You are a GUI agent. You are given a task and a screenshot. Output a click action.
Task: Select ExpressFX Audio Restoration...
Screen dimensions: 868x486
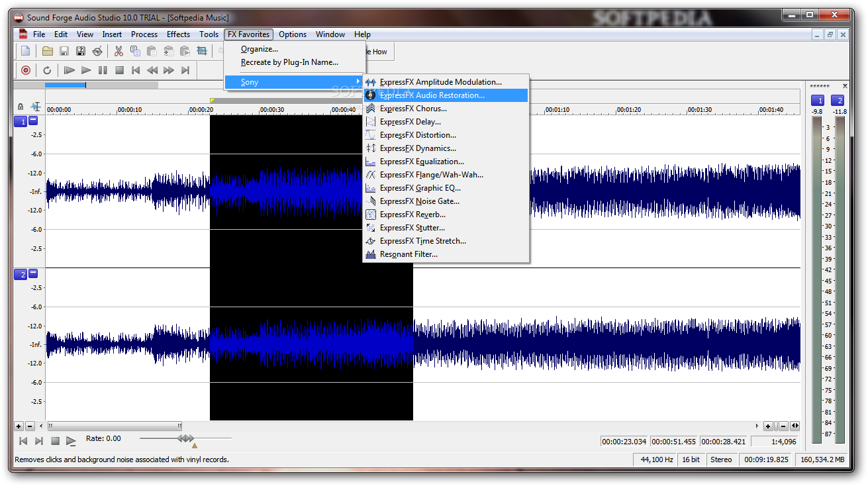pyautogui.click(x=446, y=95)
